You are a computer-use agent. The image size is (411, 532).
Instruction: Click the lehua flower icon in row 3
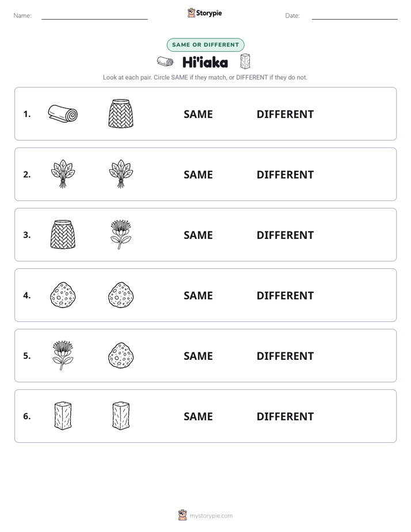click(121, 234)
